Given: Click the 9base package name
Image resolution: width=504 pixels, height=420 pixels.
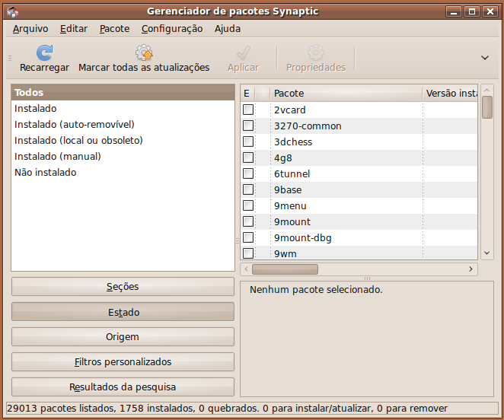Looking at the screenshot, I should (288, 190).
